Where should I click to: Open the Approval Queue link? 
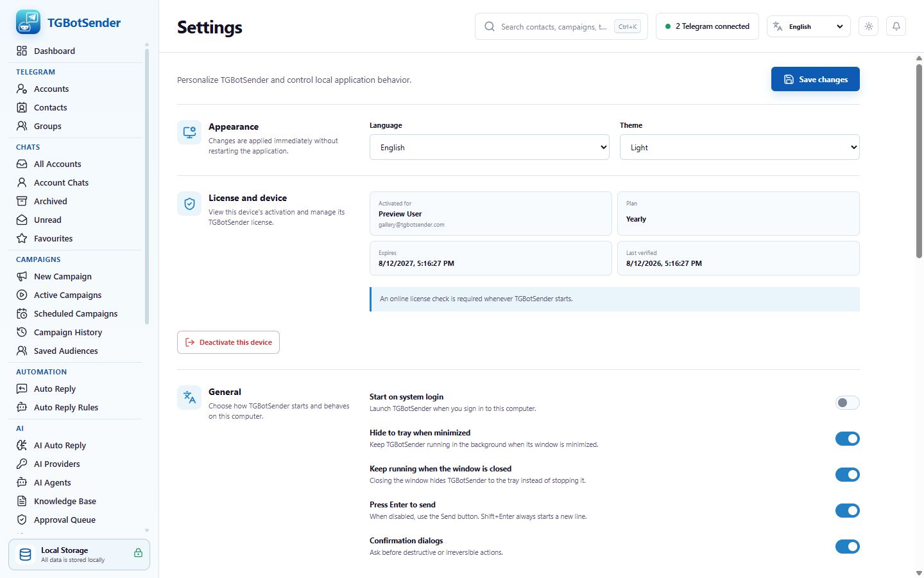coord(77,520)
